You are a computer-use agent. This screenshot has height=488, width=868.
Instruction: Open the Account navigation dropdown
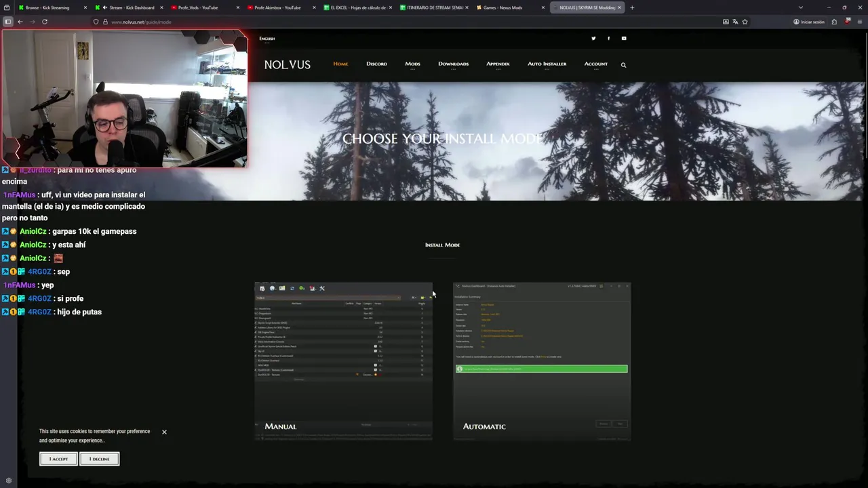tap(596, 64)
